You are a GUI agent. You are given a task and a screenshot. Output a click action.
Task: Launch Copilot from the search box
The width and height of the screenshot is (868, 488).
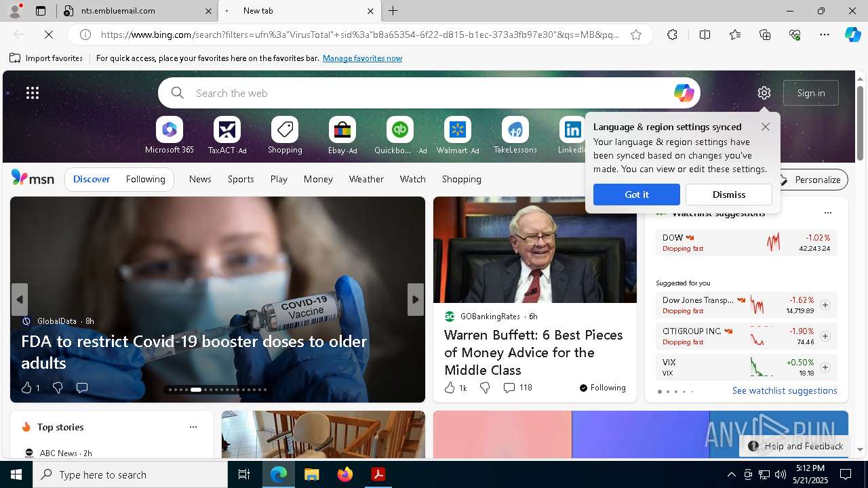click(x=684, y=93)
